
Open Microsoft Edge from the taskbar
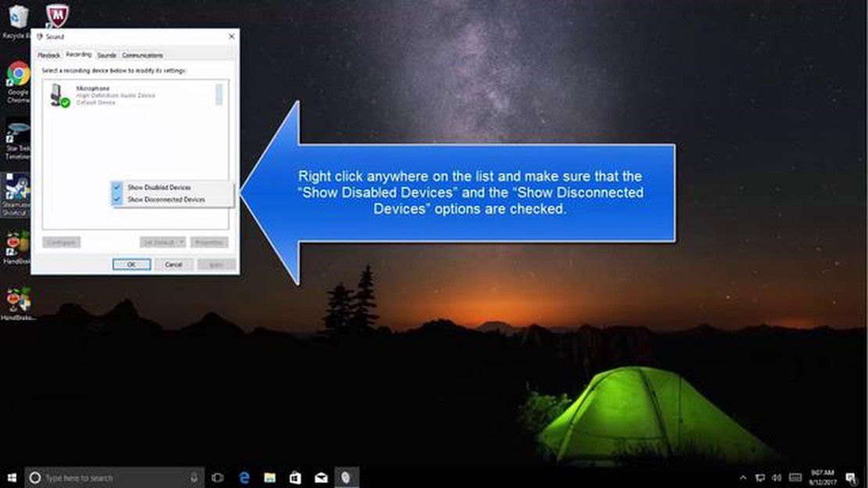244,477
